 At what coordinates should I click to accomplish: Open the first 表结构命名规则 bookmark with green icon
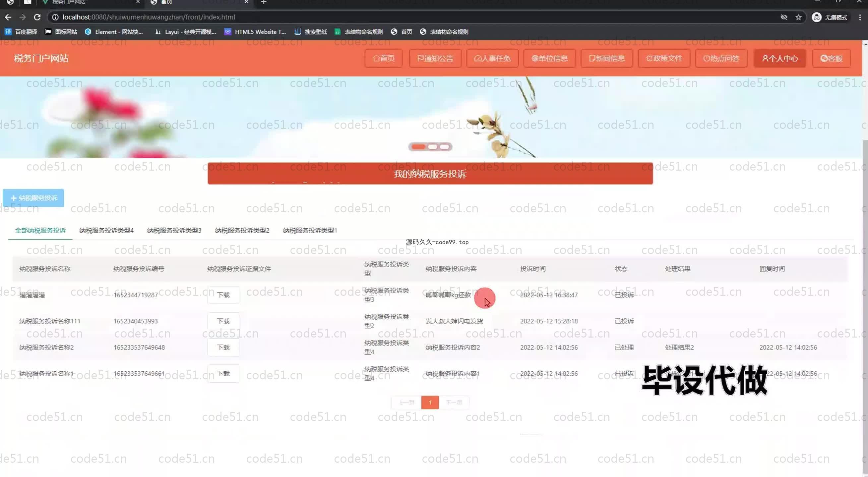coord(358,32)
